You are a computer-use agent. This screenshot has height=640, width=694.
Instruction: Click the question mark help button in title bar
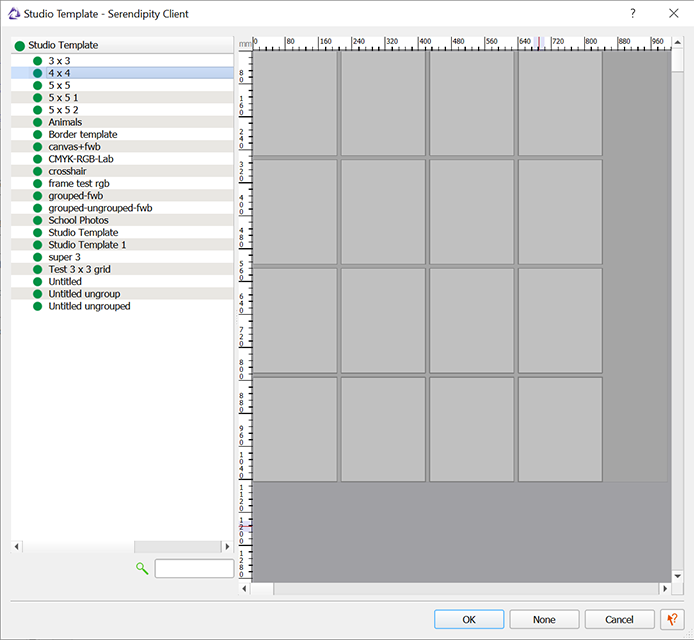633,13
